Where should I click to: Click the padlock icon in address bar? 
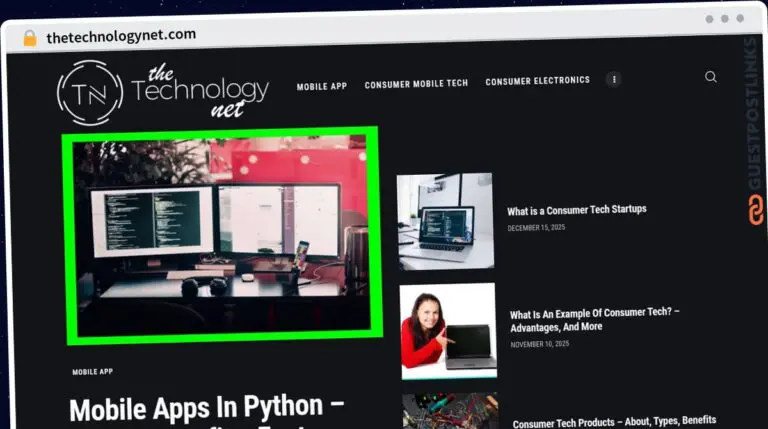pyautogui.click(x=30, y=38)
